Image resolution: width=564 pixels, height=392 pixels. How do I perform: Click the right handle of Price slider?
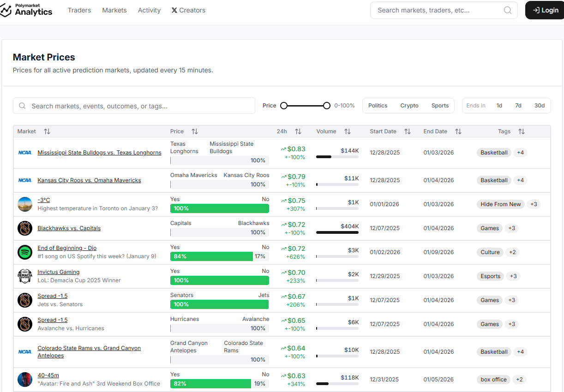tap(327, 106)
